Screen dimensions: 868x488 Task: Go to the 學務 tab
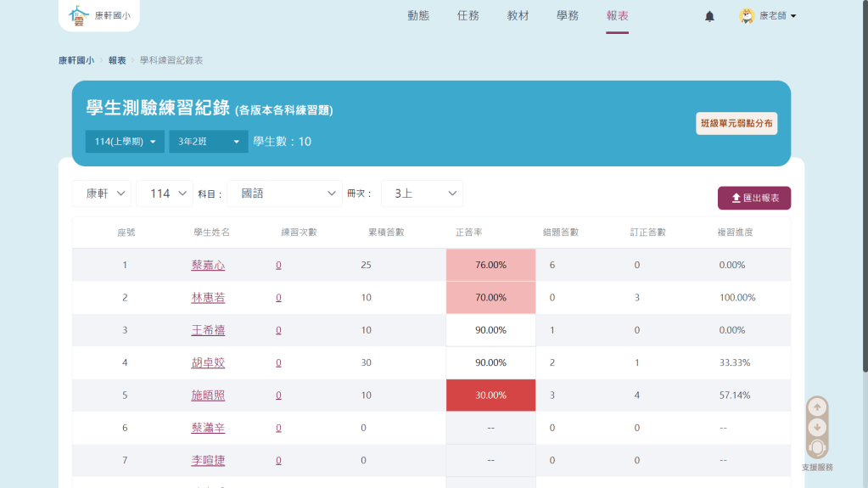point(568,16)
